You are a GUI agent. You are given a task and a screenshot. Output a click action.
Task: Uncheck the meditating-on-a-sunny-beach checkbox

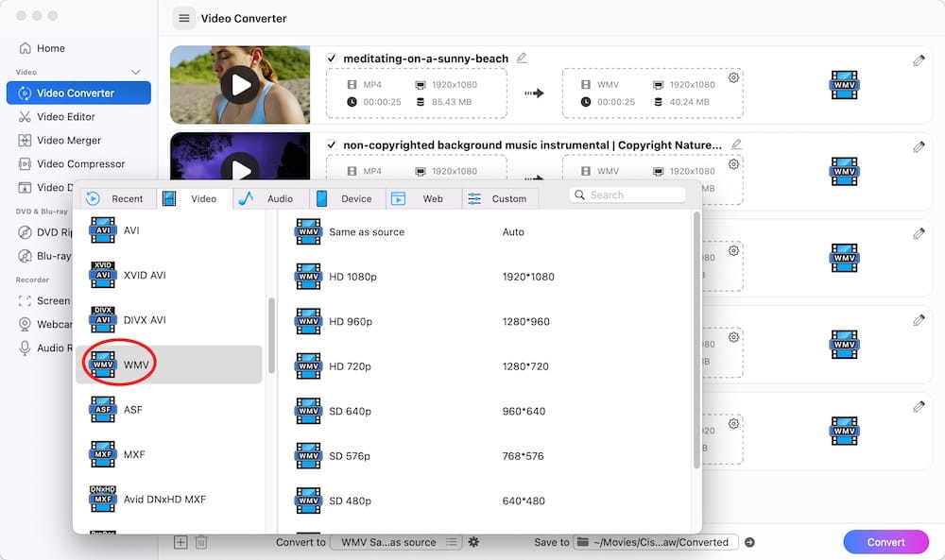point(332,59)
